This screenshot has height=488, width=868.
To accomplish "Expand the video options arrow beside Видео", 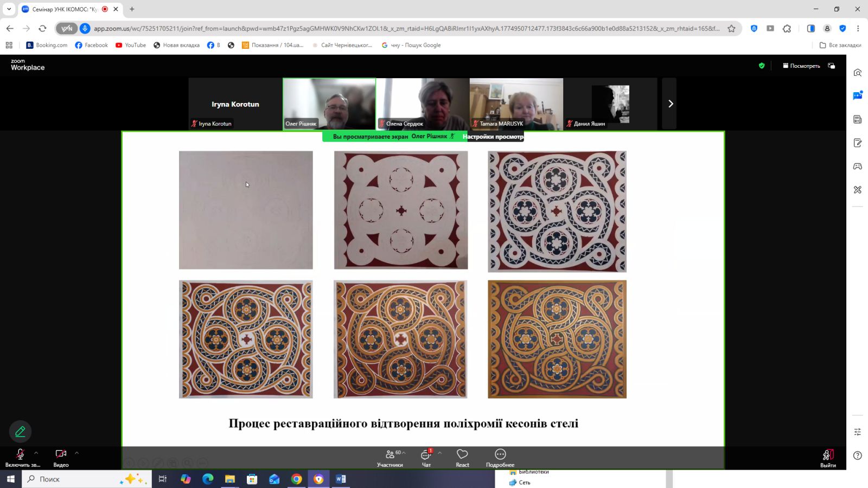I will click(76, 453).
